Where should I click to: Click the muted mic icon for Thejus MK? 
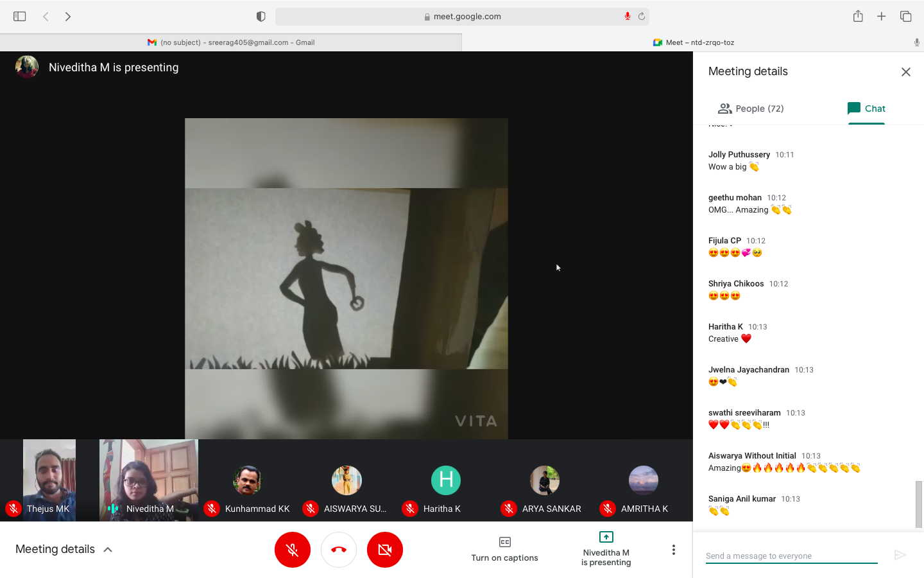tap(13, 509)
